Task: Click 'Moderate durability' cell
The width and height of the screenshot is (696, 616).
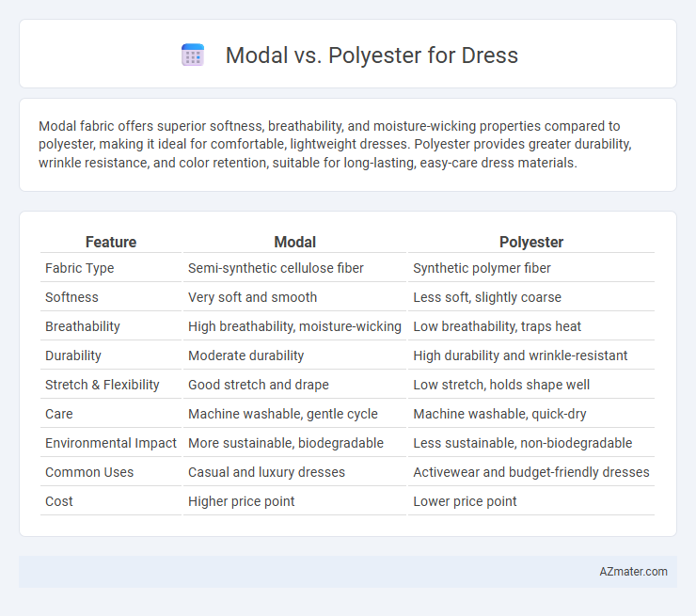Action: [x=245, y=355]
